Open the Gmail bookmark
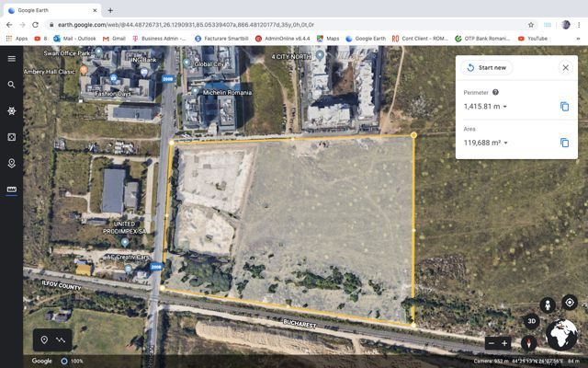This screenshot has height=368, width=588. pos(114,39)
